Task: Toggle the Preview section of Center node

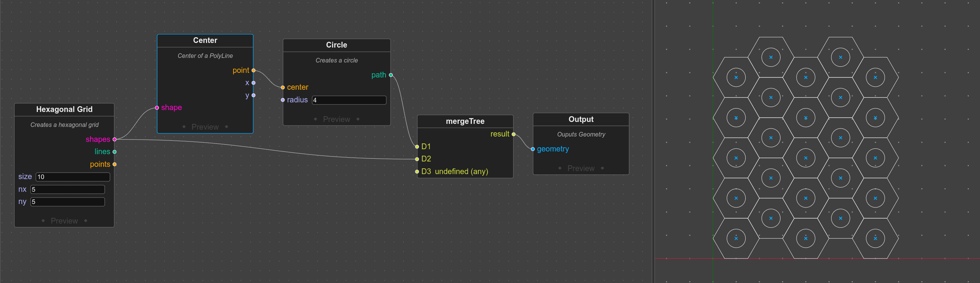Action: click(205, 127)
